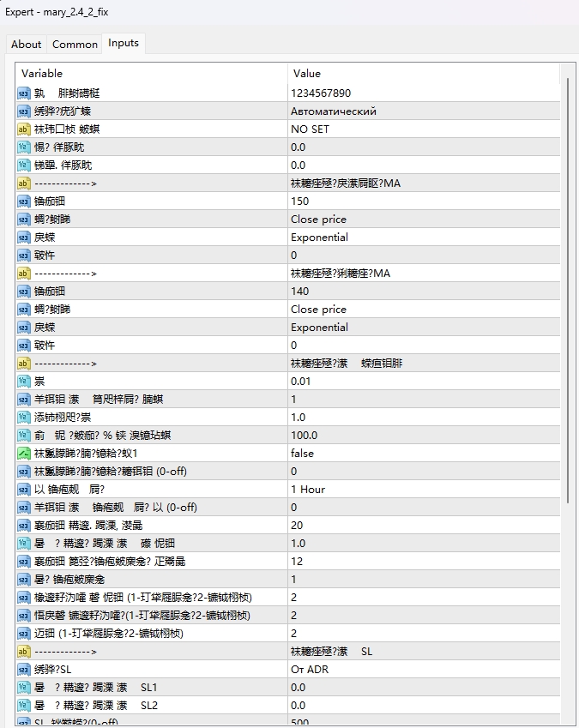
Task: Open the Common tab
Action: 75,45
